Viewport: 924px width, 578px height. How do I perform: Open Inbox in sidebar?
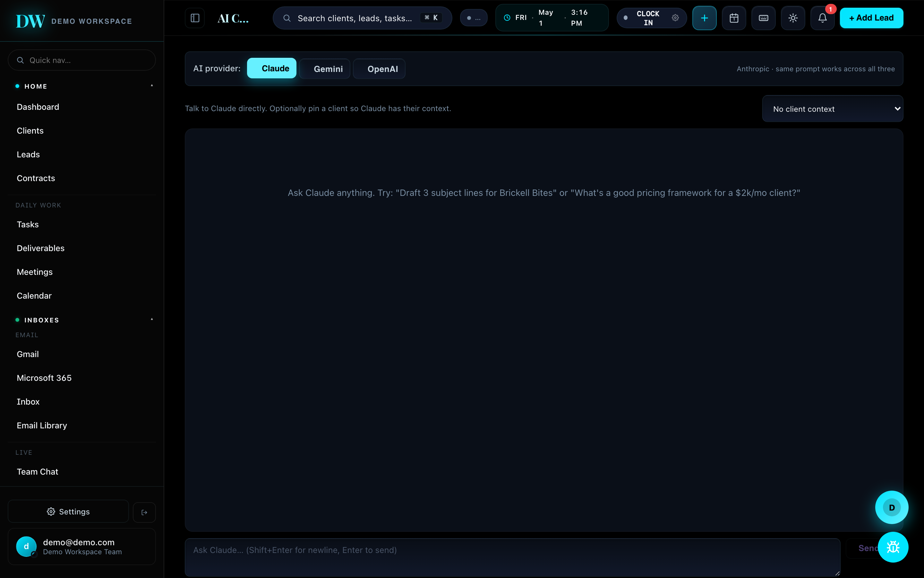pyautogui.click(x=82, y=401)
